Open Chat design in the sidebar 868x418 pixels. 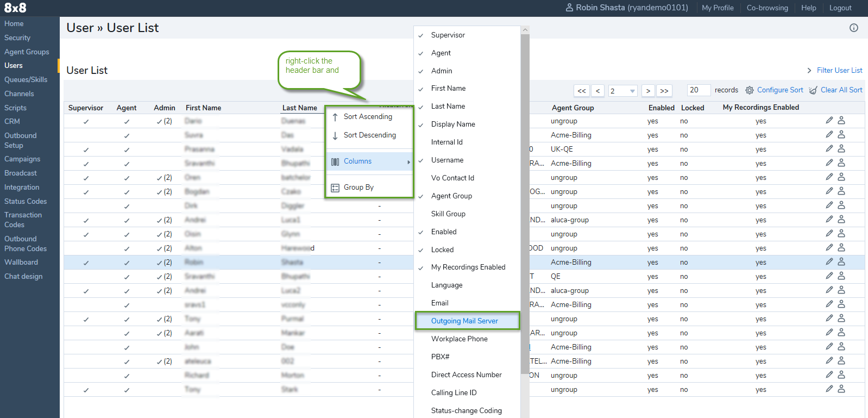pos(23,276)
